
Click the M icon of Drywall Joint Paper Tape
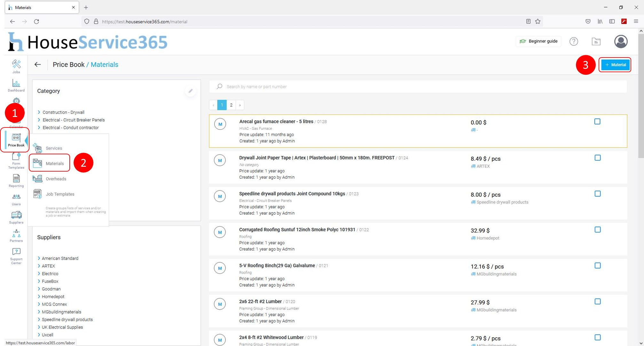(220, 160)
